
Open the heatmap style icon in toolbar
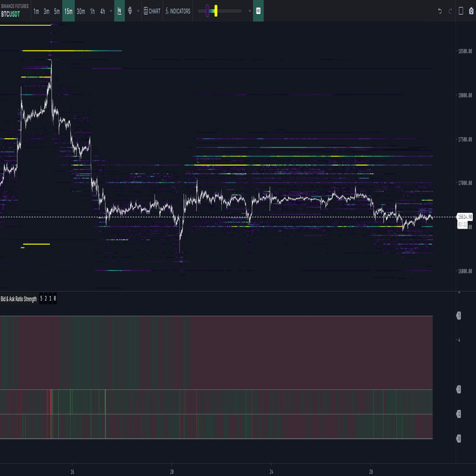pyautogui.click(x=119, y=11)
